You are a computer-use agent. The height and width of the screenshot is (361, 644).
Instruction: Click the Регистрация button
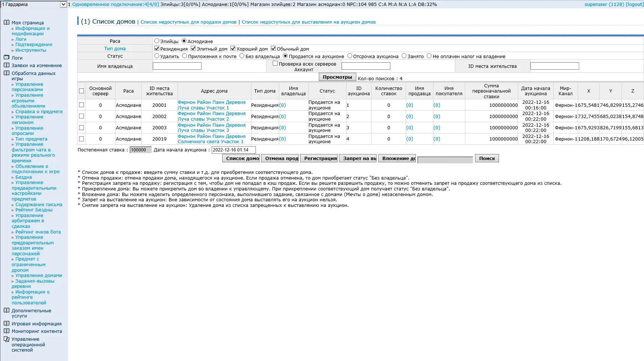pyautogui.click(x=319, y=158)
